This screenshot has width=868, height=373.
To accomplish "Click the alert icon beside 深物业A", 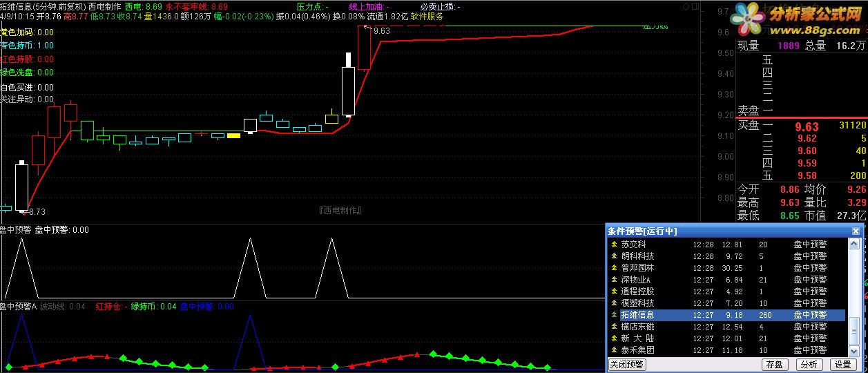I will point(614,279).
